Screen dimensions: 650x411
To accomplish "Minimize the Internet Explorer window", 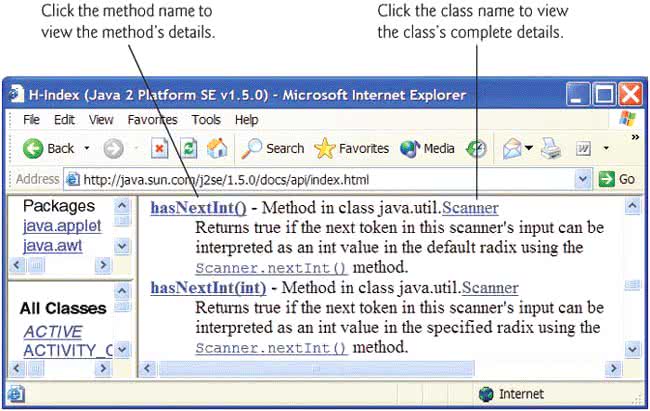I will coord(577,95).
